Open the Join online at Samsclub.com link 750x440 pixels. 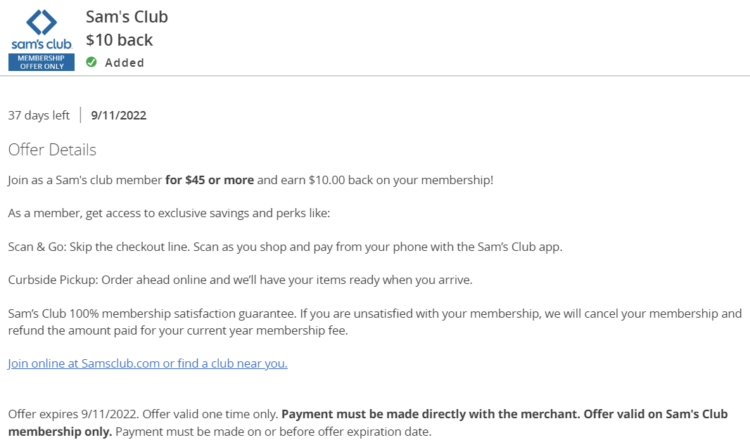[147, 363]
